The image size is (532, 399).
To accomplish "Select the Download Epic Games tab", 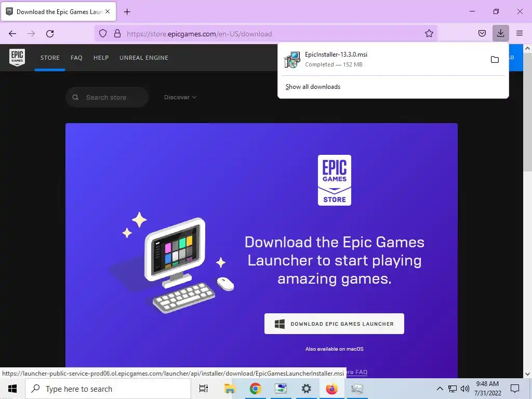I will click(x=59, y=12).
